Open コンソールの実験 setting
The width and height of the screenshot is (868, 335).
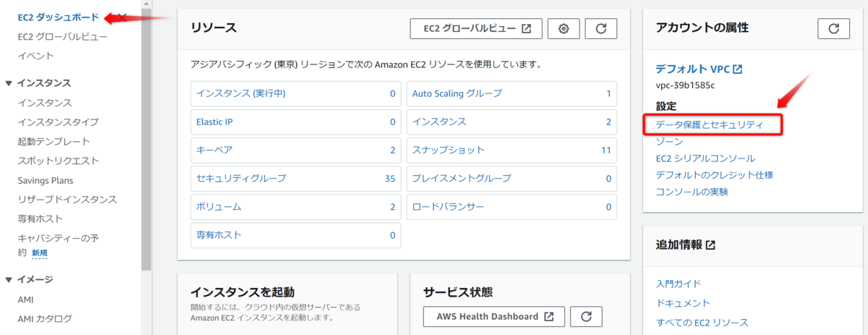[692, 192]
